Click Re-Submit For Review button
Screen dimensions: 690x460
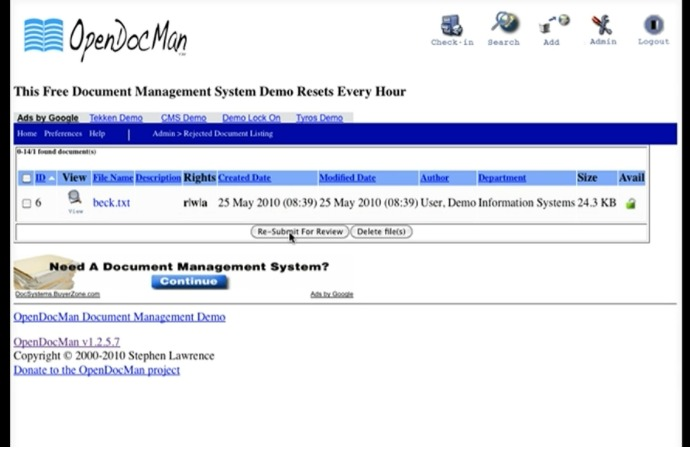point(300,232)
